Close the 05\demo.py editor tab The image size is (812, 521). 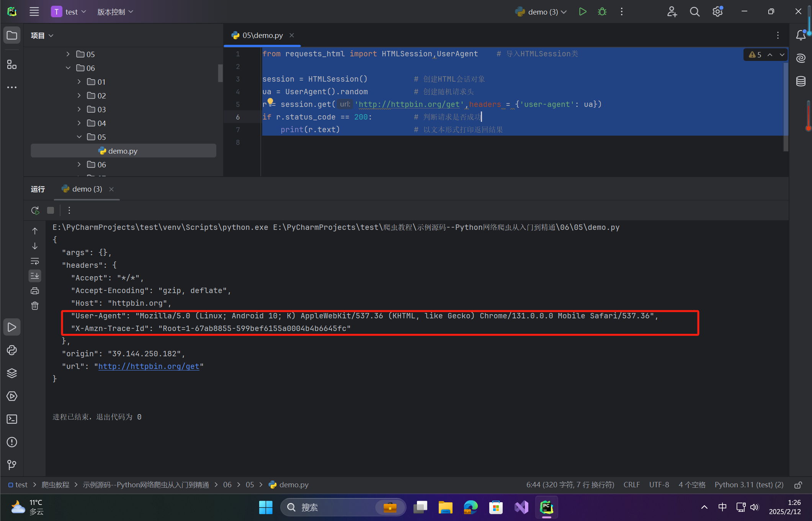(292, 35)
